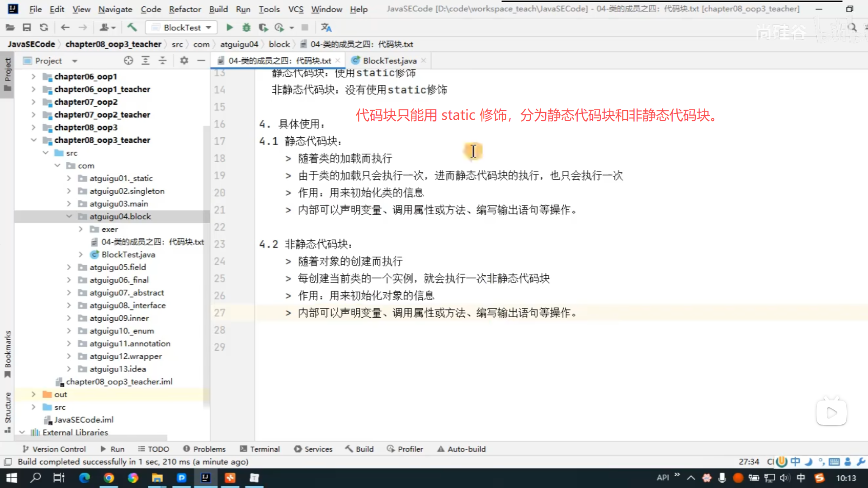Select opened file locator target icon
This screenshot has width=868, height=488.
pos(128,61)
